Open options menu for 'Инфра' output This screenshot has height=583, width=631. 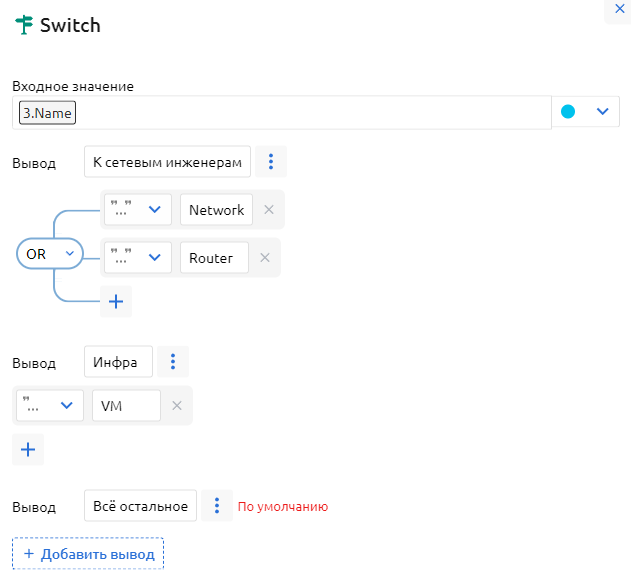173,362
